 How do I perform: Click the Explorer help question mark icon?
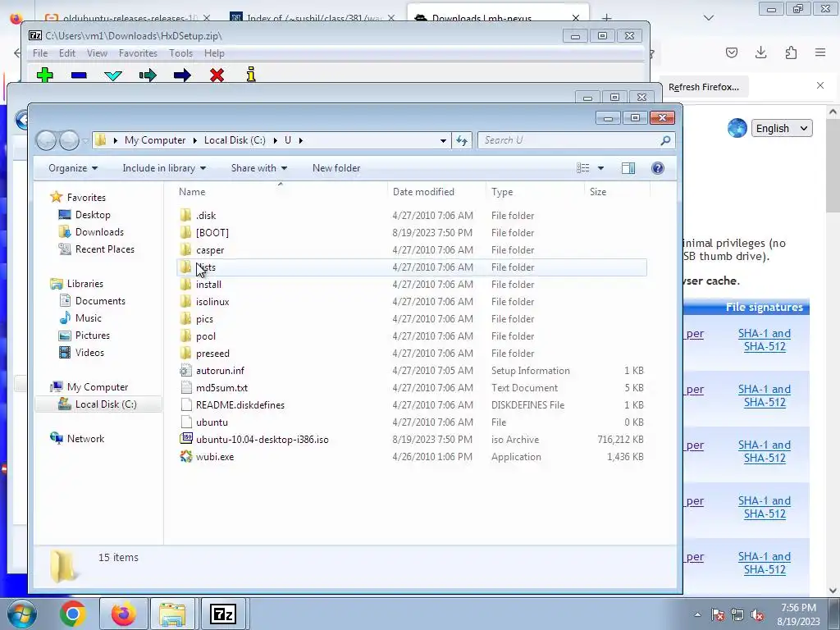coord(658,168)
